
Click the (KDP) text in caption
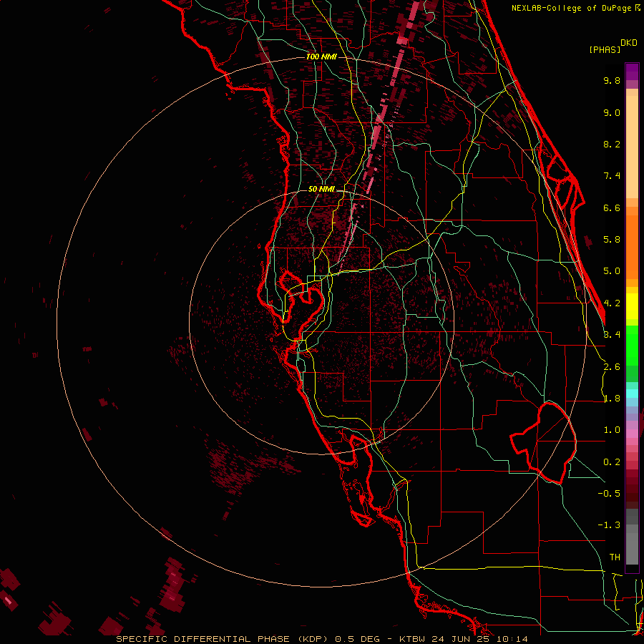(x=312, y=639)
